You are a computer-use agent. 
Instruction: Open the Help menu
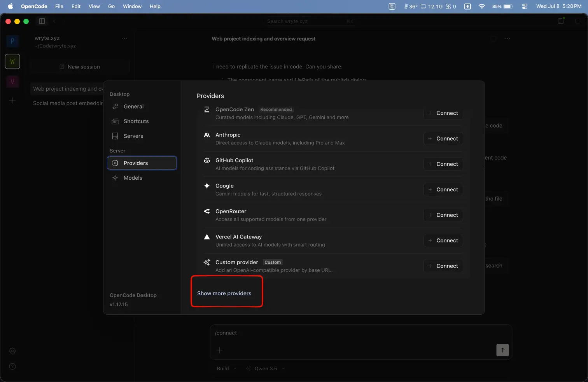[155, 6]
